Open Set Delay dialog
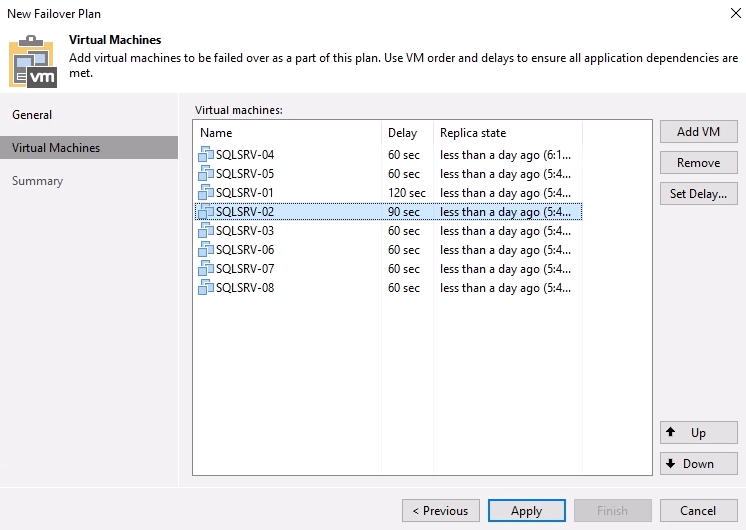 click(x=698, y=194)
